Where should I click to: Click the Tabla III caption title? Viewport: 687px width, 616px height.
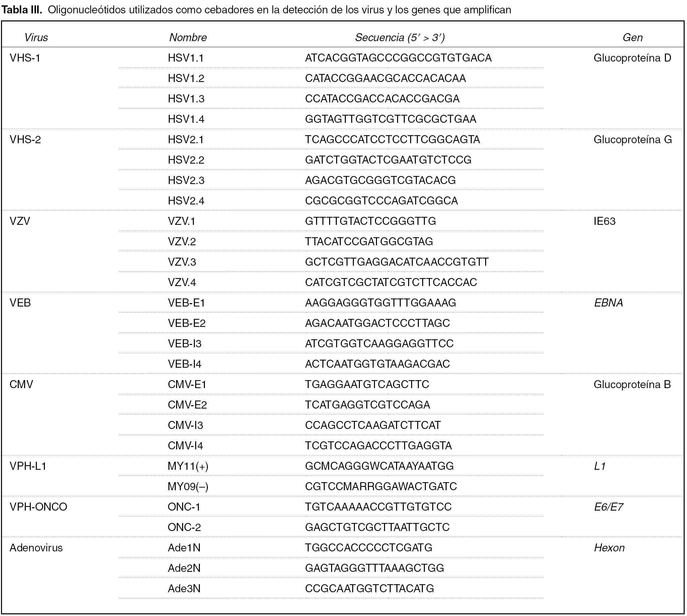click(22, 10)
